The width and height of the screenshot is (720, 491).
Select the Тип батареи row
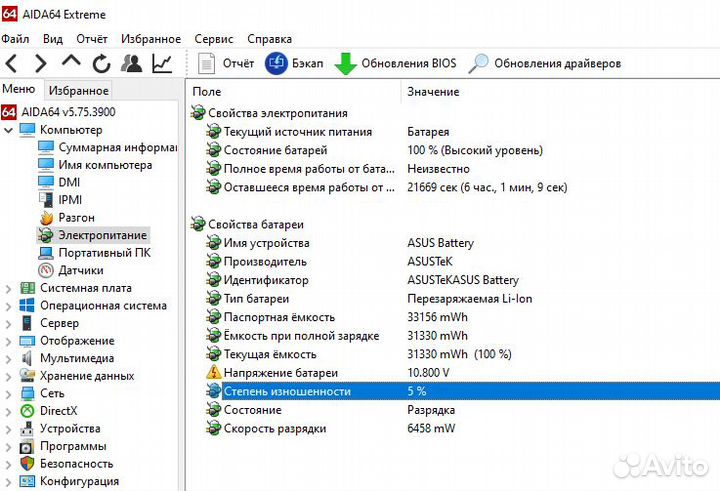(463, 299)
